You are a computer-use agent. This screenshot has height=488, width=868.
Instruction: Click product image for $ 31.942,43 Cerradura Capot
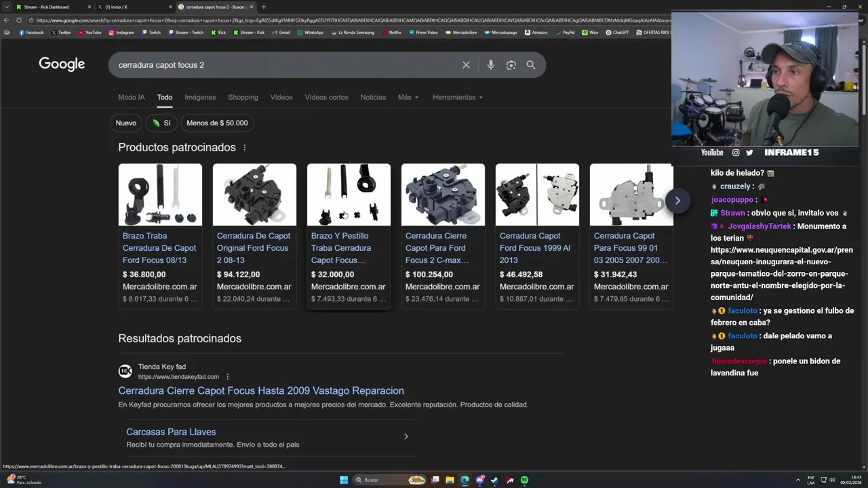click(631, 195)
